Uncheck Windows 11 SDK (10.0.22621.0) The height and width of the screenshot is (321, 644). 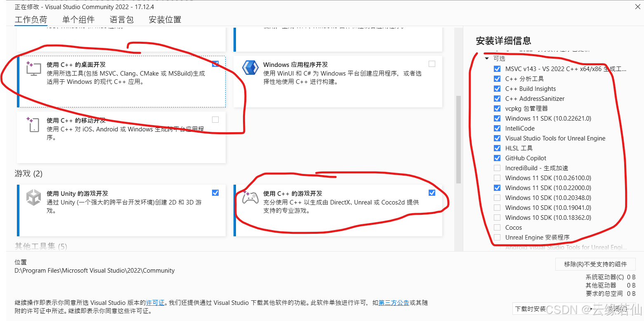[x=497, y=118]
